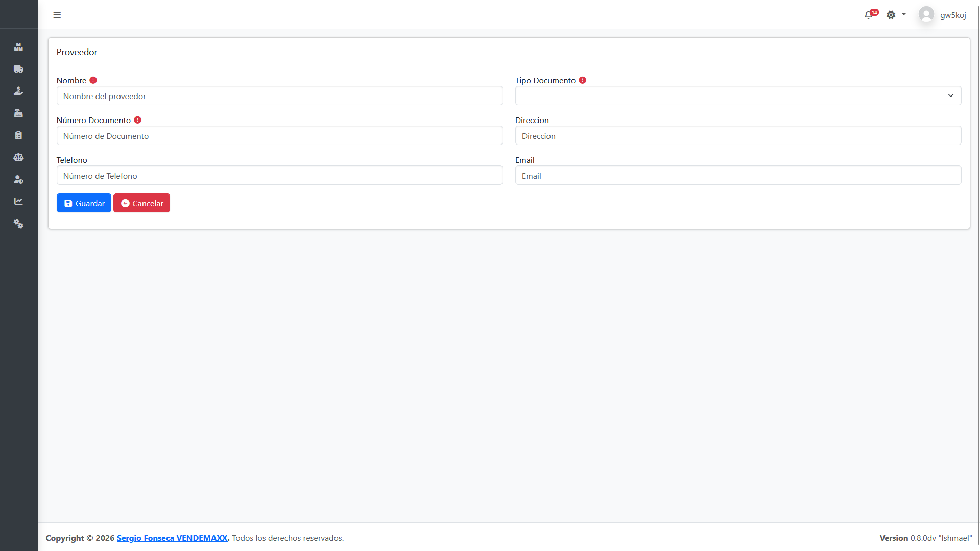Click the Tipo Documento required warning icon
This screenshot has height=551, width=980.
(x=582, y=80)
